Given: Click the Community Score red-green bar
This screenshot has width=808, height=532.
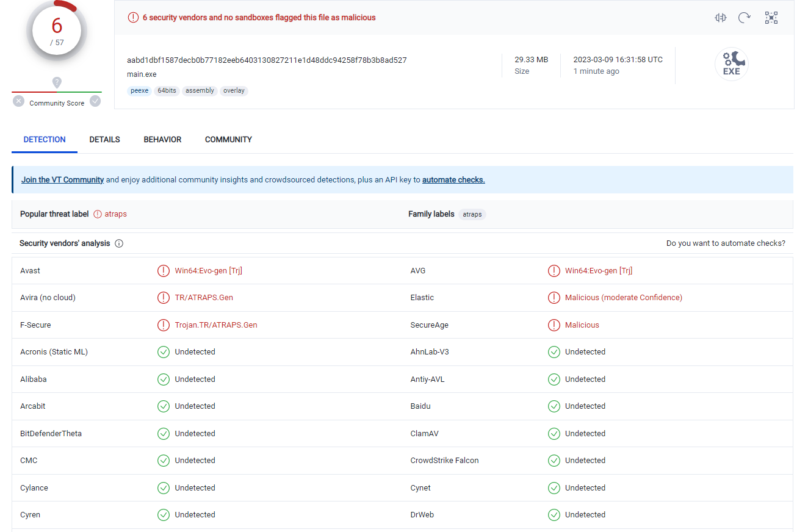Looking at the screenshot, I should tap(57, 92).
